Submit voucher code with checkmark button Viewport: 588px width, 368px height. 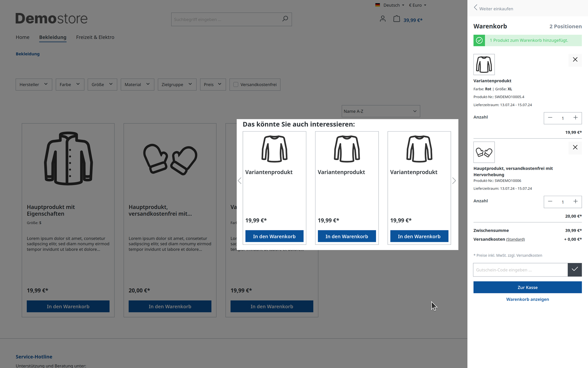[575, 269]
